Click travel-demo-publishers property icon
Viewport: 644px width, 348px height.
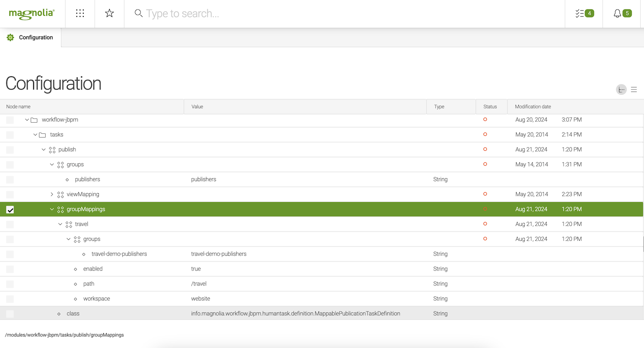84,254
